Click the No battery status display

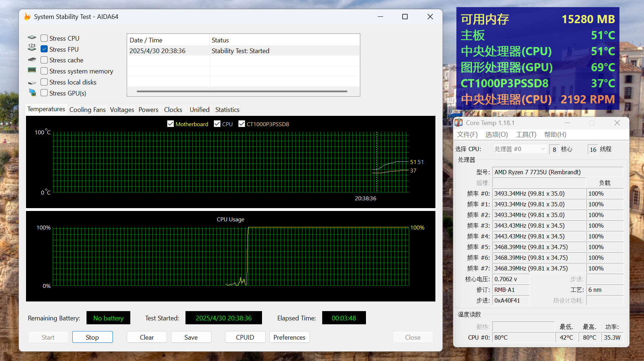tap(108, 318)
